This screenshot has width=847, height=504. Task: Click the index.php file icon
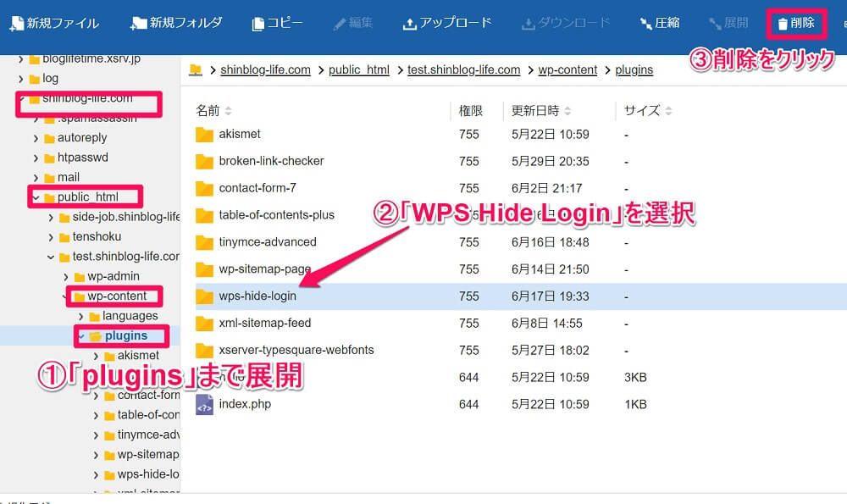(205, 404)
